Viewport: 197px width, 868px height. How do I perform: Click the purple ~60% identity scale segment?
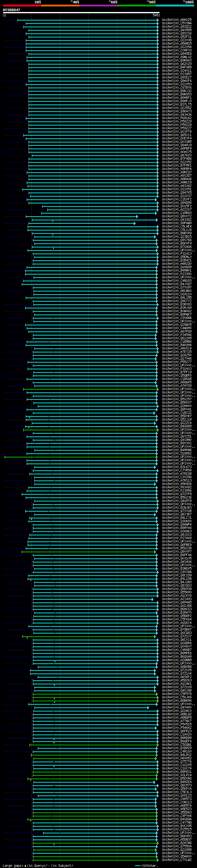99,6
